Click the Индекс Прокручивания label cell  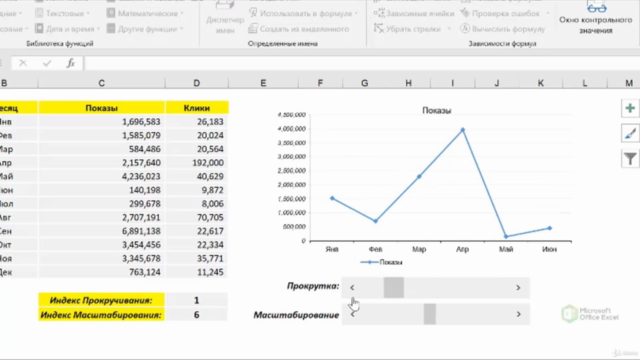pyautogui.click(x=102, y=300)
